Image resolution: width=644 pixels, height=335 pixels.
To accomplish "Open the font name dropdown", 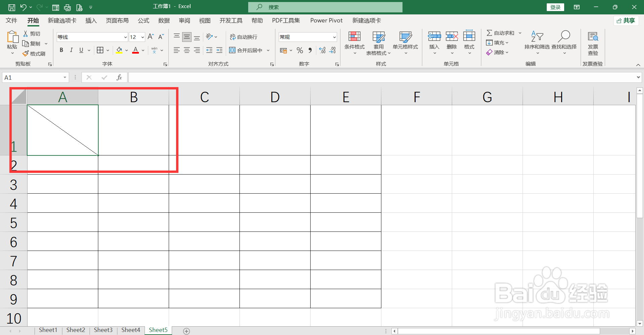I will [125, 37].
